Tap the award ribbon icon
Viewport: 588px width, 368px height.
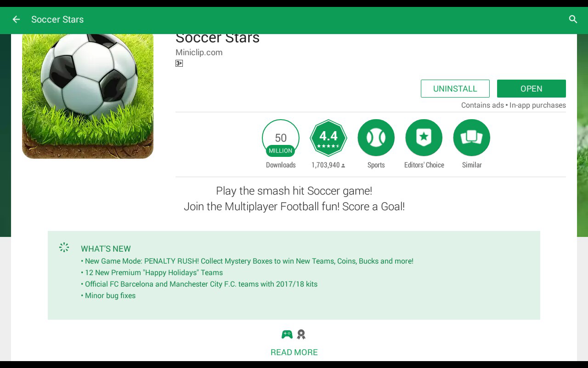tap(301, 334)
